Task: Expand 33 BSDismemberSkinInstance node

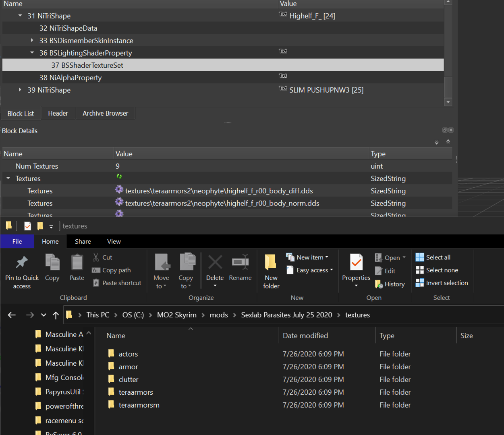Action: (x=32, y=40)
